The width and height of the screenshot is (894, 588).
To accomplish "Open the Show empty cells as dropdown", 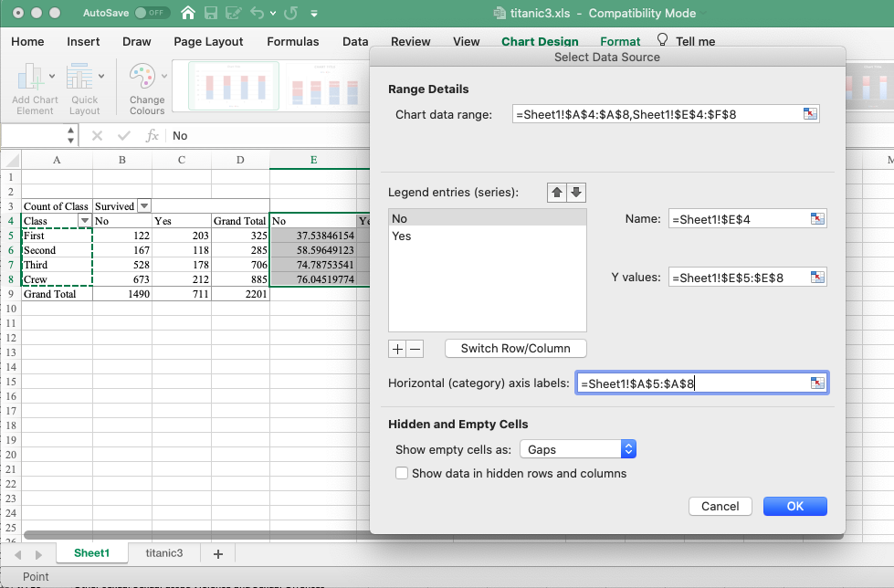I will [x=577, y=449].
